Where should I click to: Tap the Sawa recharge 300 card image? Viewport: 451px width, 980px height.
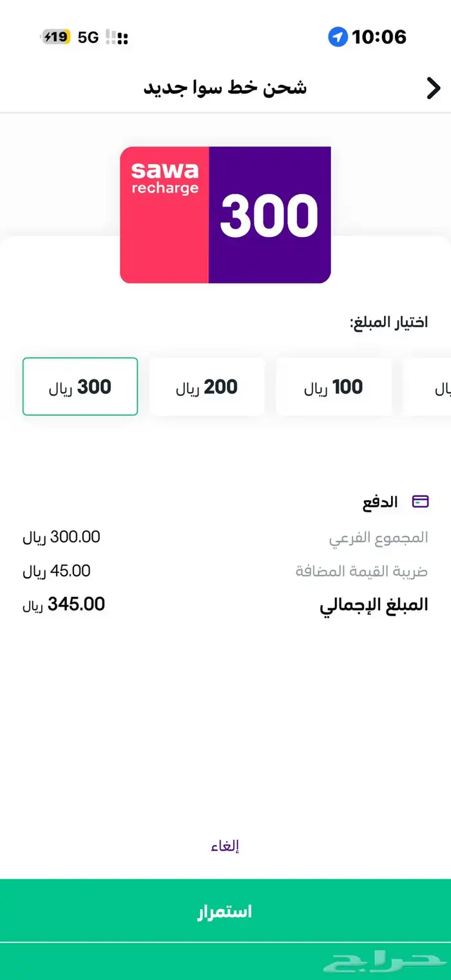click(x=225, y=215)
